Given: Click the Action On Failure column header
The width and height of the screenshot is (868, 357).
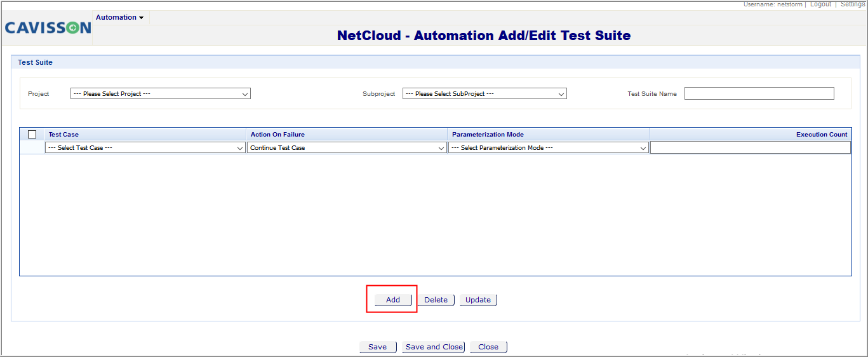Looking at the screenshot, I should click(347, 135).
